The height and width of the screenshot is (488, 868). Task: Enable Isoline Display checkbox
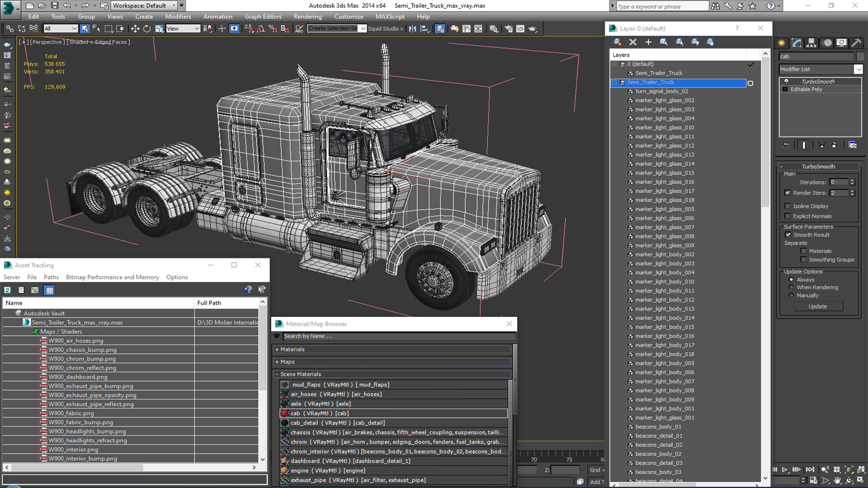(788, 206)
